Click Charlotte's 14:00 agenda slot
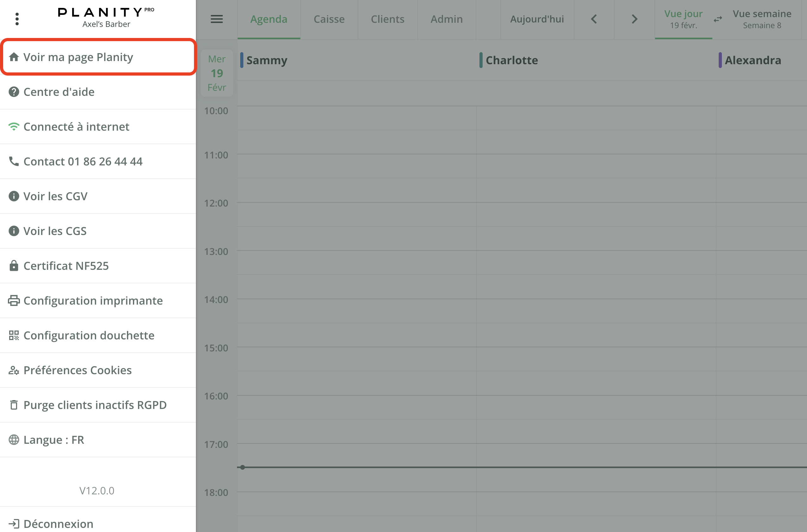The height and width of the screenshot is (532, 807). coord(596,311)
